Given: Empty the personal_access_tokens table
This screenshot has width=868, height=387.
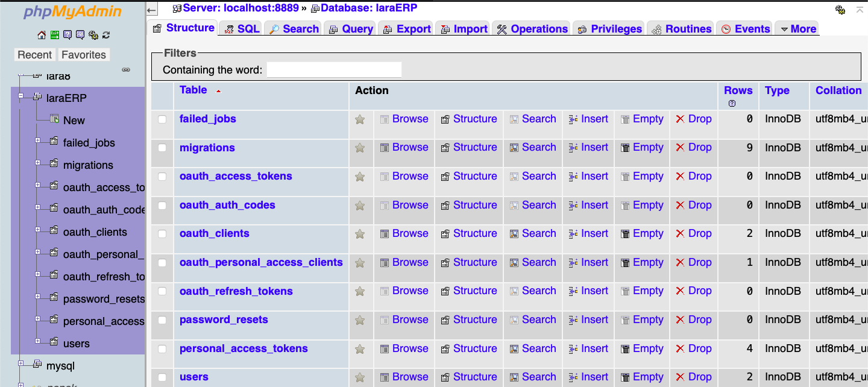Looking at the screenshot, I should click(x=642, y=348).
